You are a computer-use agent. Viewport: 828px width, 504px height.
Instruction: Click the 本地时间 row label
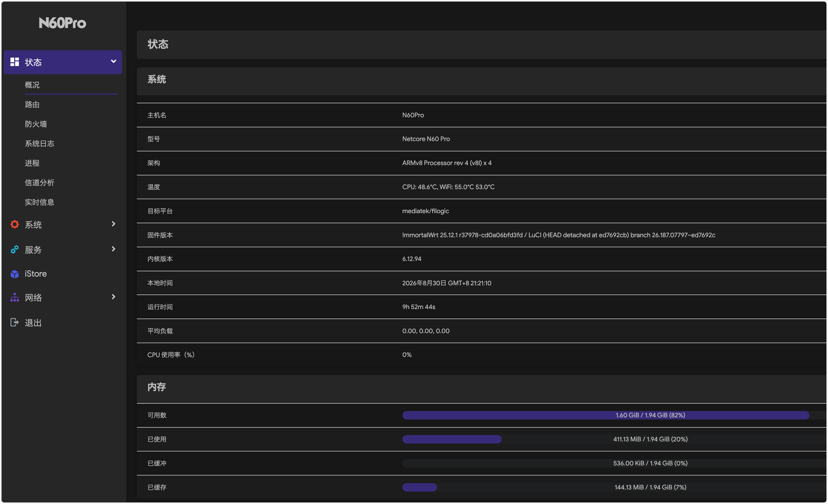(160, 283)
